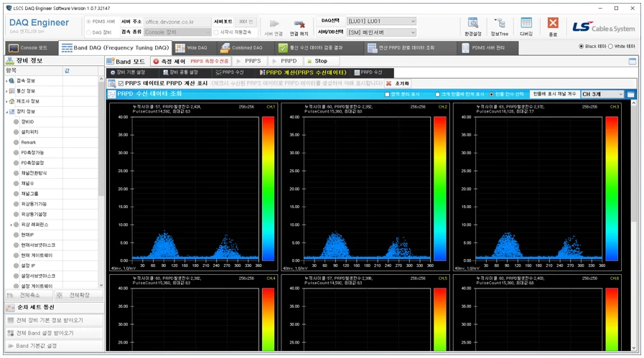Click the 서버 연결 (connect server) arrow icon

pos(274,24)
